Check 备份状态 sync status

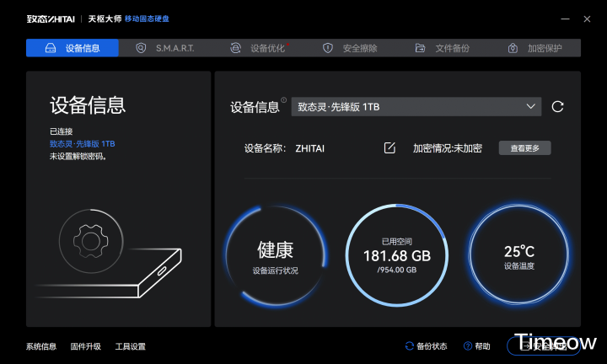(427, 346)
